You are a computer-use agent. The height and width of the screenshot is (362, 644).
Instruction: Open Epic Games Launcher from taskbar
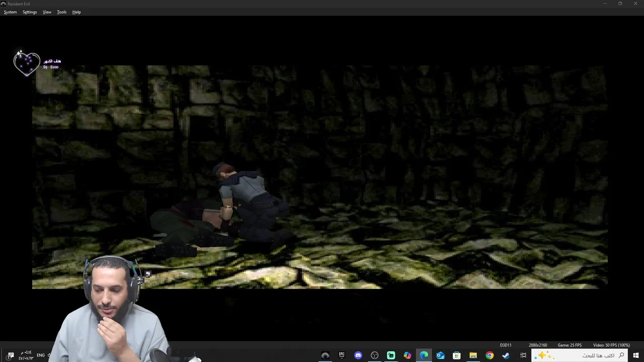342,355
